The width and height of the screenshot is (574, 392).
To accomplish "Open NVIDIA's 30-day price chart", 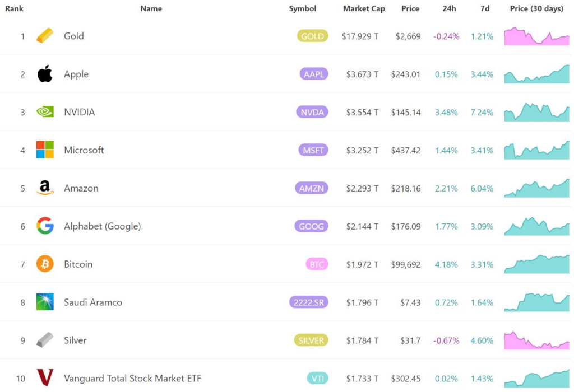I will 536,112.
